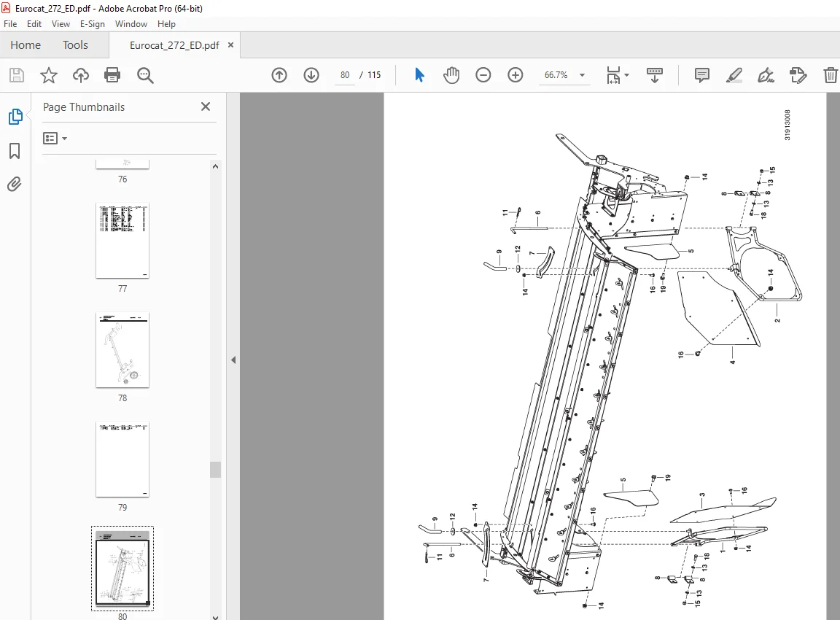Go to previous page arrow

tap(279, 75)
